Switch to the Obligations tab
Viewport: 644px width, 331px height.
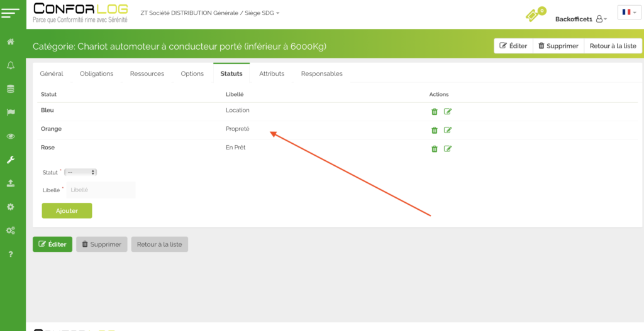96,73
